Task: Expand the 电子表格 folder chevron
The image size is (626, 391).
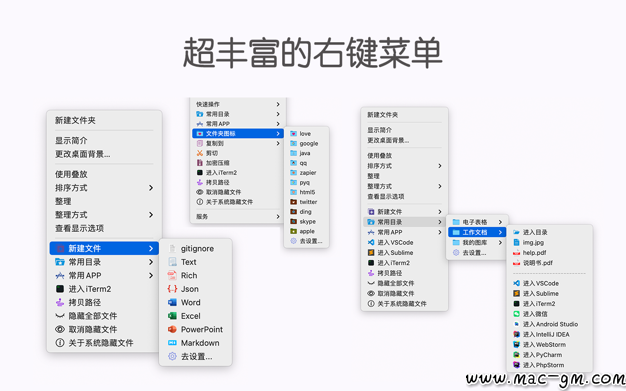Action: [x=500, y=222]
